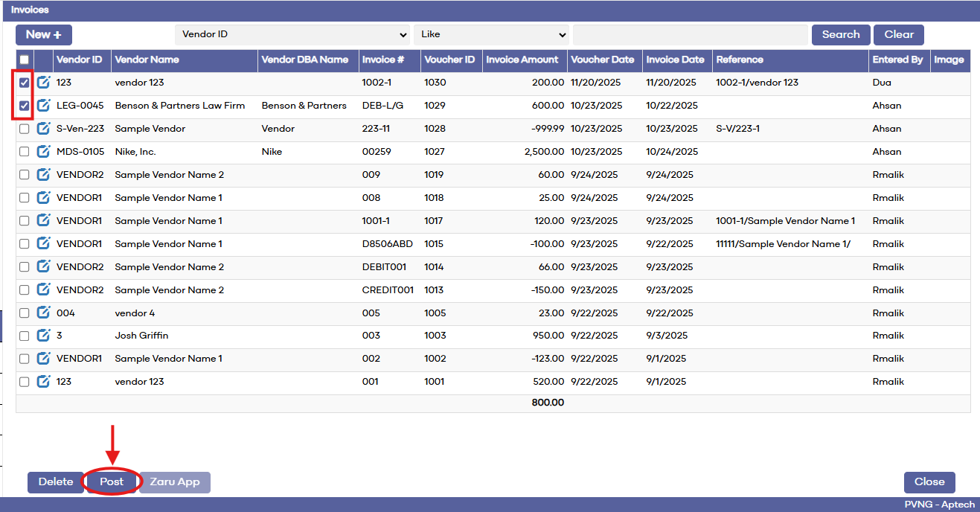
Task: Click the New + button
Action: pos(44,34)
